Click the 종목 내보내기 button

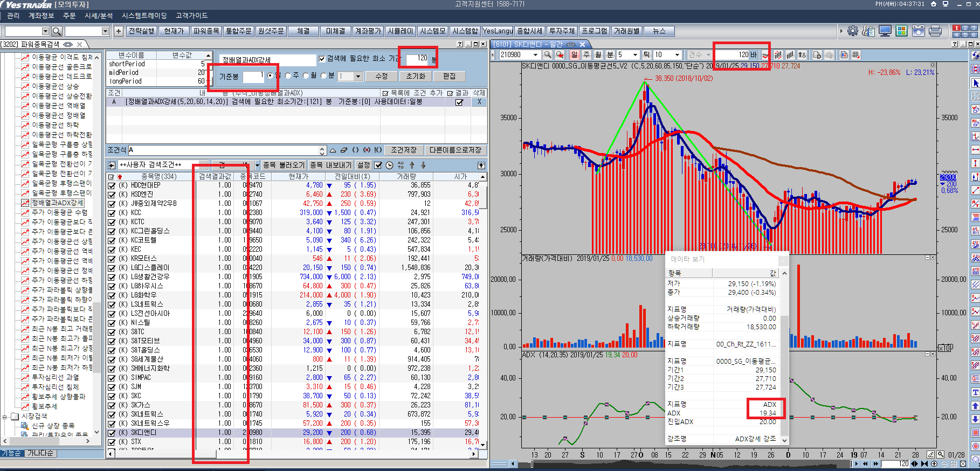(331, 165)
